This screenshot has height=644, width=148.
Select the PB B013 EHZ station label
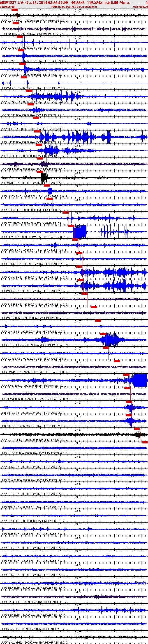pyautogui.click(x=34, y=413)
